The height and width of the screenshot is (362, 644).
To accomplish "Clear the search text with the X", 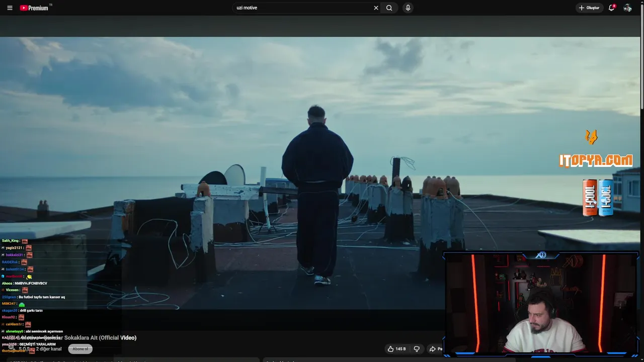I will point(376,8).
